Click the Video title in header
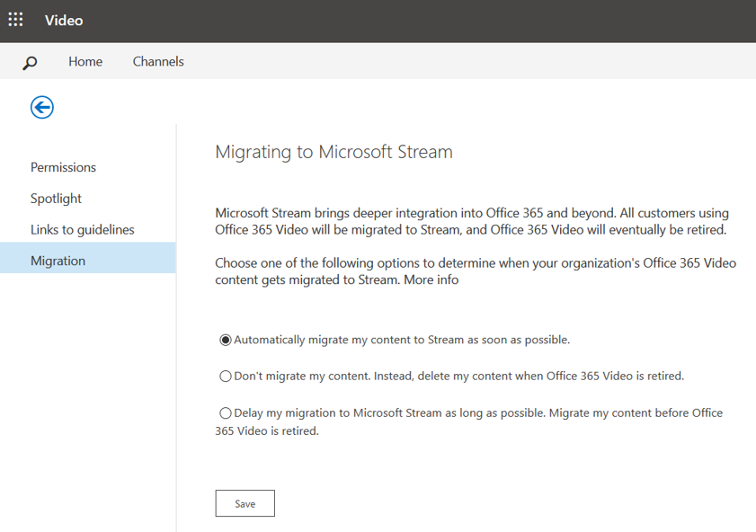This screenshot has height=532, width=756. [x=64, y=20]
